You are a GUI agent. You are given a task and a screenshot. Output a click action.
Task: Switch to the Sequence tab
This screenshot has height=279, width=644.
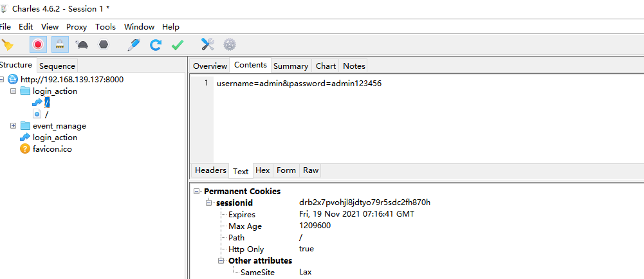[57, 66]
